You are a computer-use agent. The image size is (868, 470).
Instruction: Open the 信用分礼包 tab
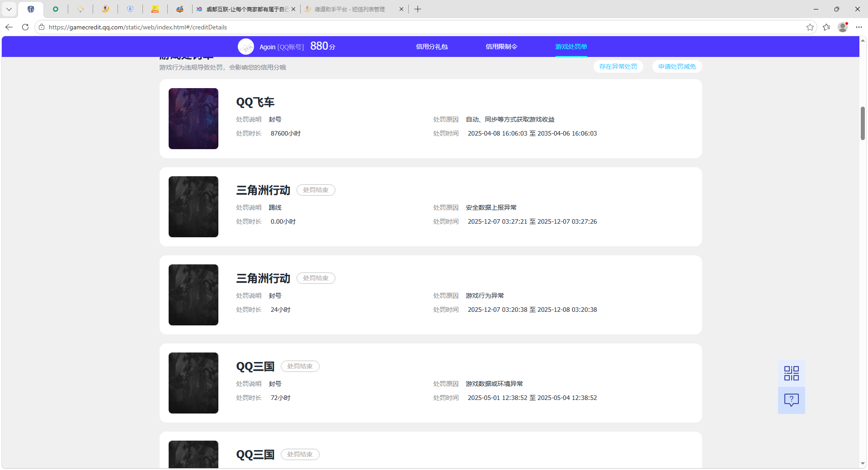[x=432, y=47]
